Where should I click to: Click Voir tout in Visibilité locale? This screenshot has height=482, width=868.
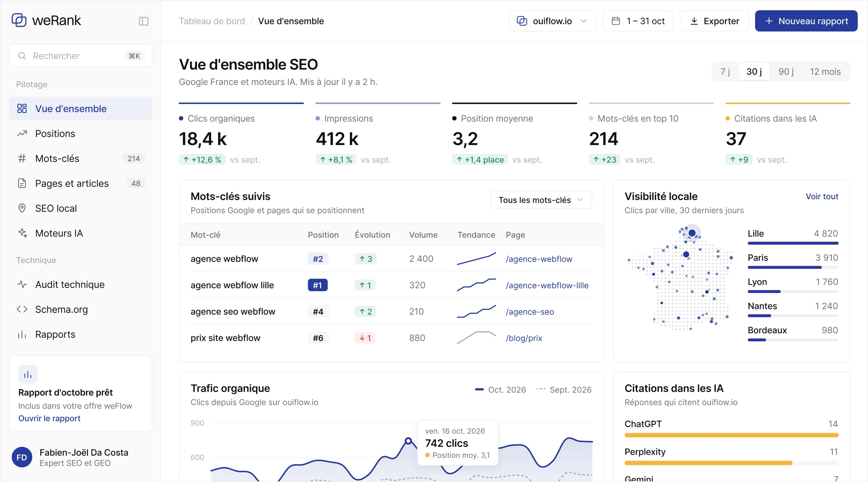point(822,196)
